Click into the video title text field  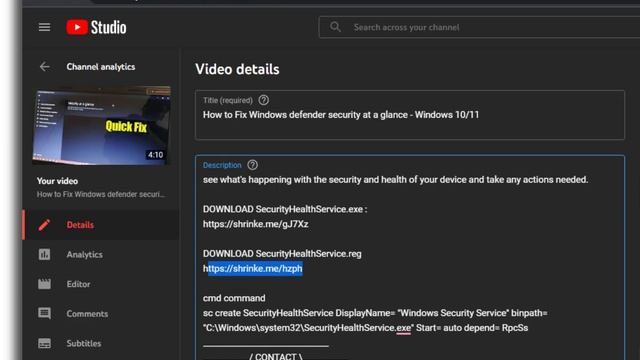(x=410, y=115)
